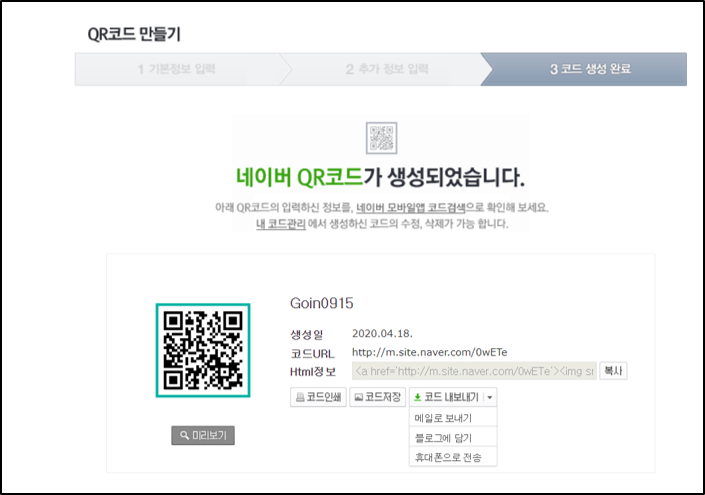The height and width of the screenshot is (495, 705).
Task: Click the QR코드 만들기 page heading
Action: pyautogui.click(x=134, y=34)
